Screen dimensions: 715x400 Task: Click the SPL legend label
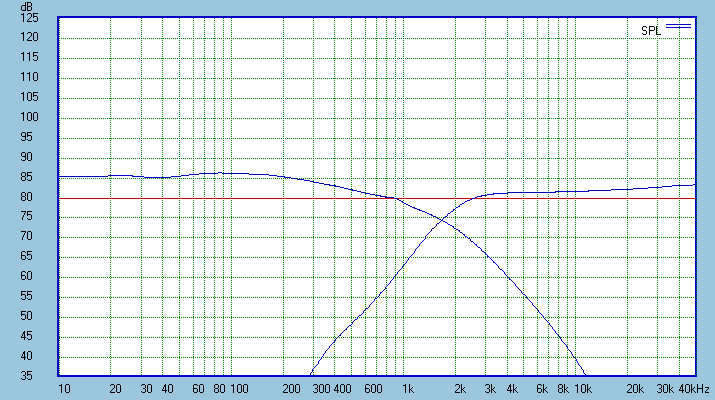(x=651, y=31)
